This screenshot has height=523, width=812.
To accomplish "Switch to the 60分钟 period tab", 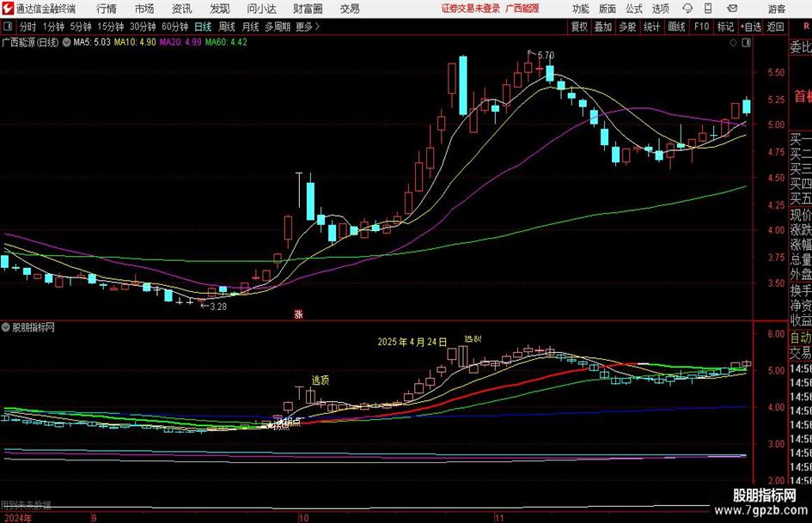I will coord(174,27).
